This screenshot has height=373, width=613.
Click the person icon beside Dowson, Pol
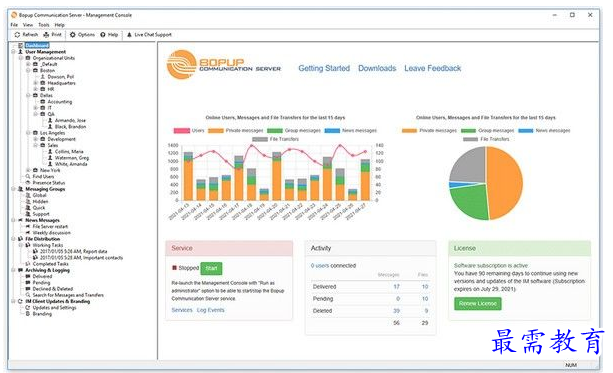(x=43, y=77)
